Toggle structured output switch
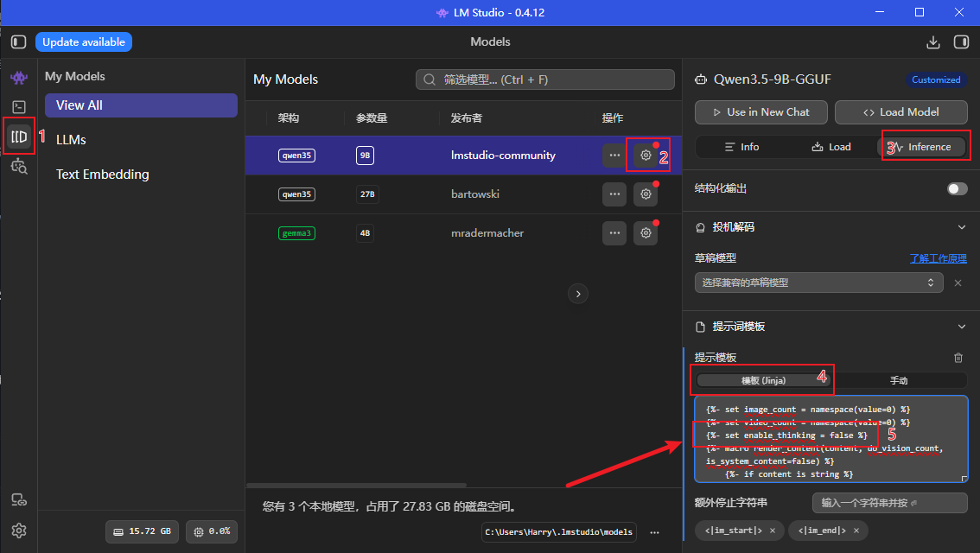The height and width of the screenshot is (553, 980). [x=957, y=188]
